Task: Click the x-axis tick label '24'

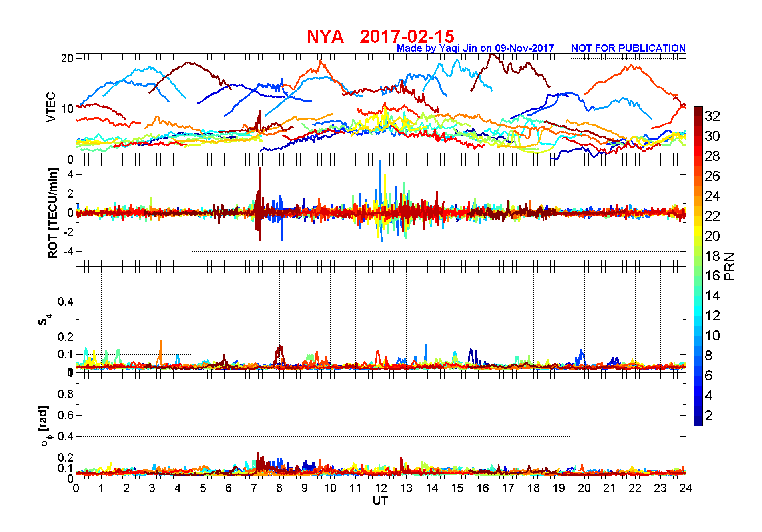Action: pyautogui.click(x=686, y=488)
